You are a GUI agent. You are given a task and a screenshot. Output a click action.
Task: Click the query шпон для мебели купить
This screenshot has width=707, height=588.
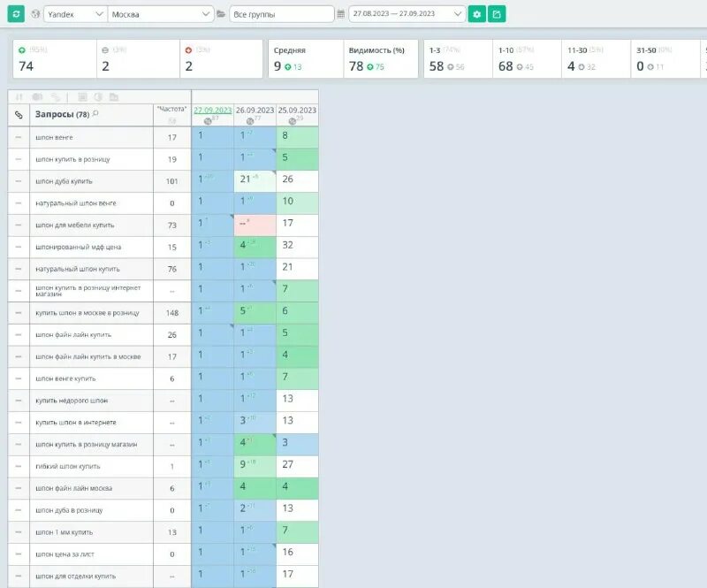tap(75, 225)
